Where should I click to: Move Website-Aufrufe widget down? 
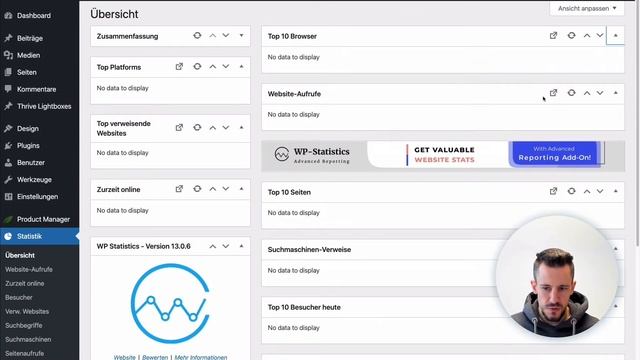(600, 93)
